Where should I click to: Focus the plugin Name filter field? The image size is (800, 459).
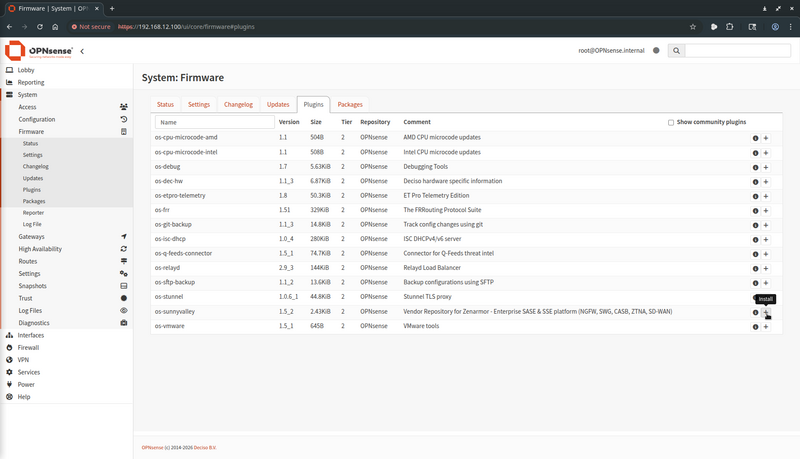[x=215, y=122]
